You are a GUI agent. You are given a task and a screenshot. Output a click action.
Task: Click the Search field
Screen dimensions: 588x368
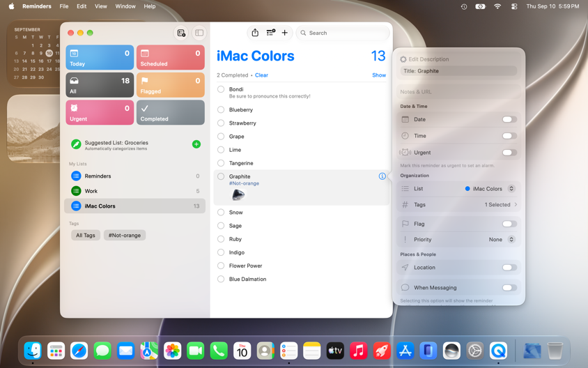click(x=343, y=33)
